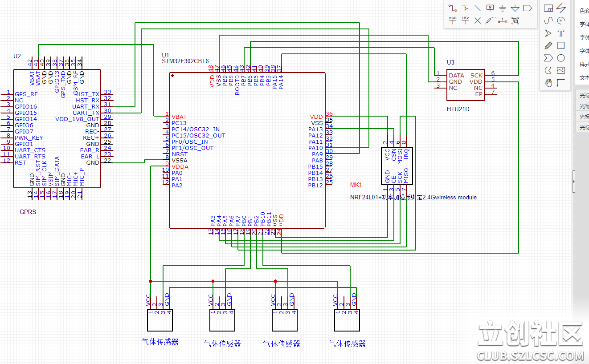Image resolution: width=589 pixels, height=364 pixels.
Task: Select the UART_RX pin label on U2
Action: [x=86, y=107]
